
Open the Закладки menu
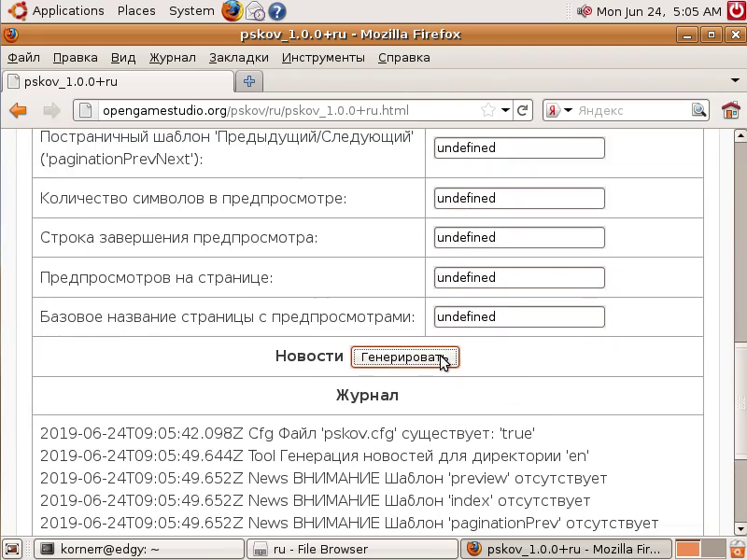(x=238, y=57)
